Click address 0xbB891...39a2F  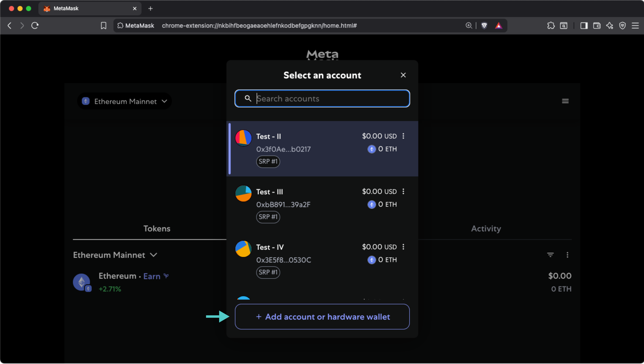click(x=283, y=205)
